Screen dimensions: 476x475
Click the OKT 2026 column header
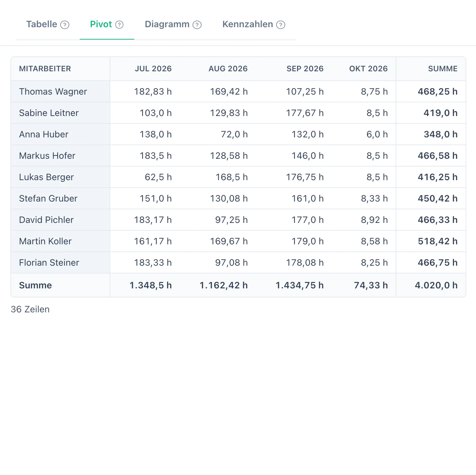(368, 69)
